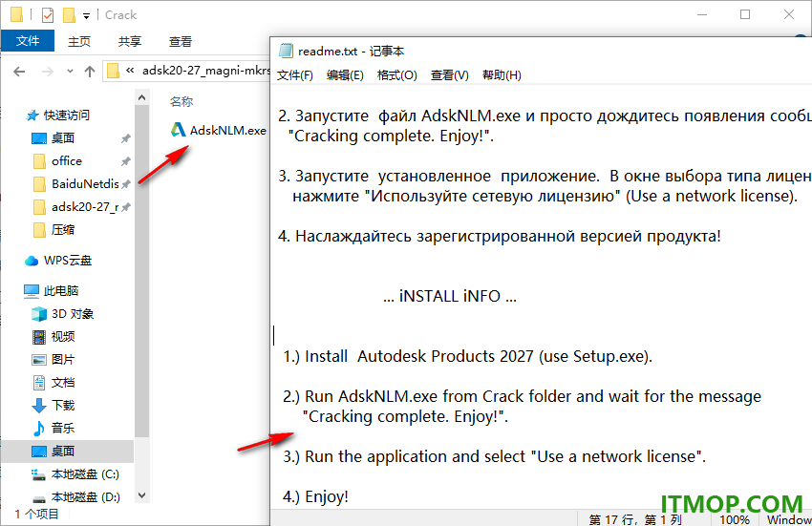Select highlighted 桌面 under 此电脑
Image resolution: width=812 pixels, height=526 pixels.
click(67, 452)
